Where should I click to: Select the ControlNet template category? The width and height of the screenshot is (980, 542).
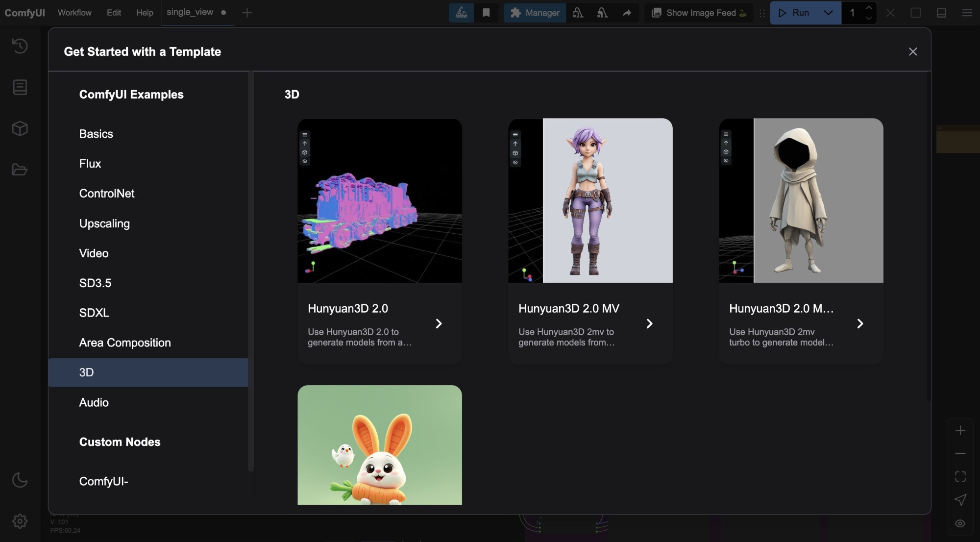[x=148, y=194]
